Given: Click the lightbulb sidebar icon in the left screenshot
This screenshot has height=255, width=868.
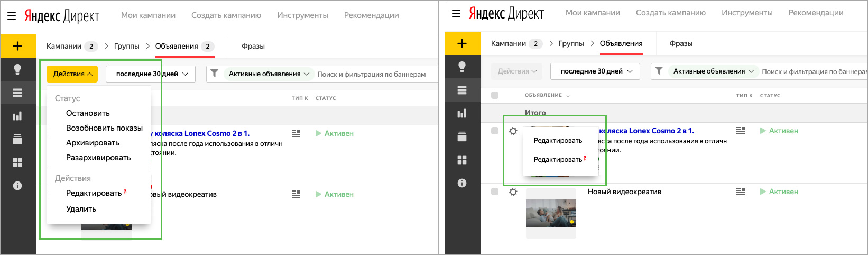Looking at the screenshot, I should point(17,69).
